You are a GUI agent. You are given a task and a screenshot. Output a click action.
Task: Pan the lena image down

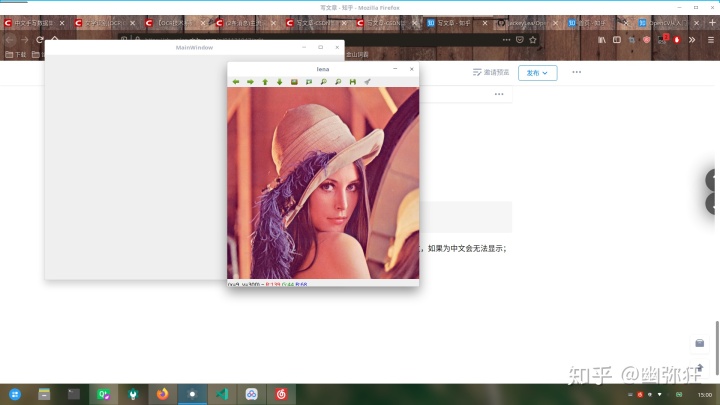point(280,82)
